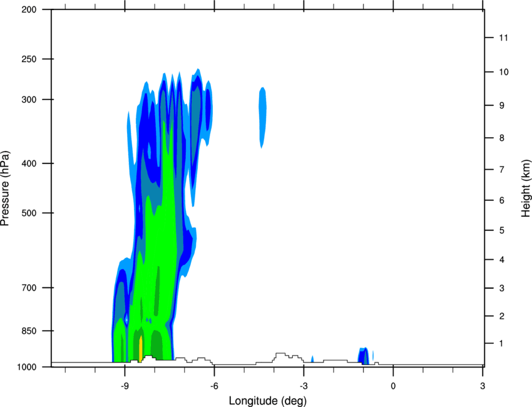The width and height of the screenshot is (532, 407).
Task: Click pressure tick label 1000
Action: pyautogui.click(x=26, y=367)
